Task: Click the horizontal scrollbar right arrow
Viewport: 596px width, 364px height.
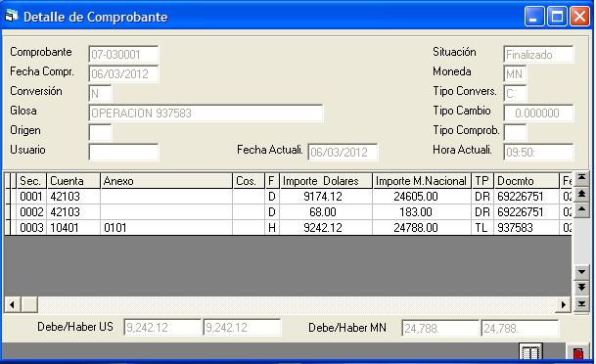Action: tap(563, 304)
